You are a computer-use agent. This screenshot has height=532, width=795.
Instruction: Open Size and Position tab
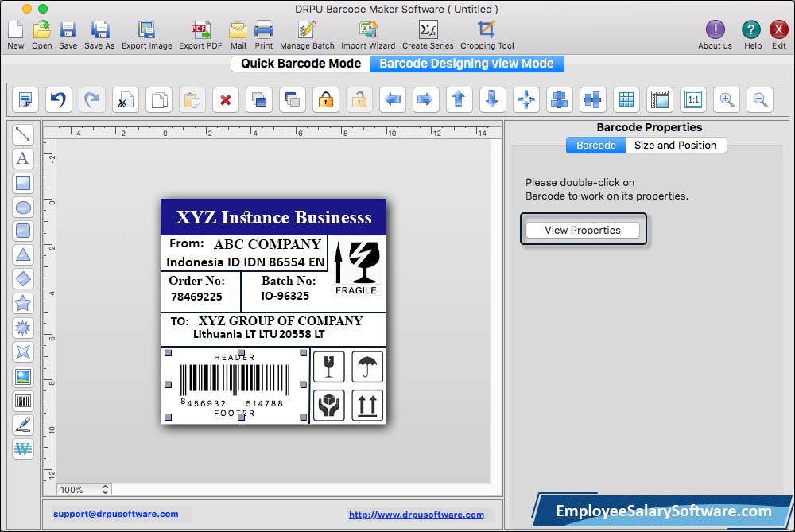tap(675, 145)
